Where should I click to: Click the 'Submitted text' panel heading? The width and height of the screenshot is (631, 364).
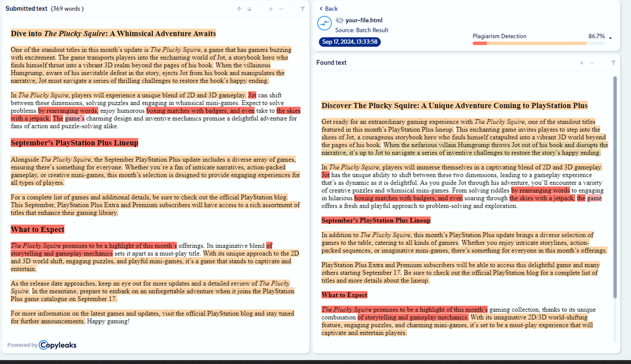point(26,9)
